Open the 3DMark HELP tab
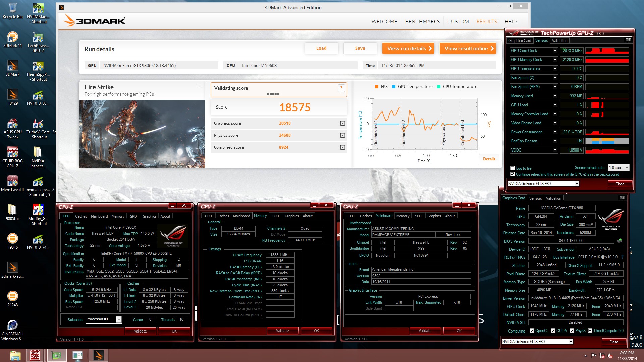This screenshot has height=362, width=644. (511, 21)
